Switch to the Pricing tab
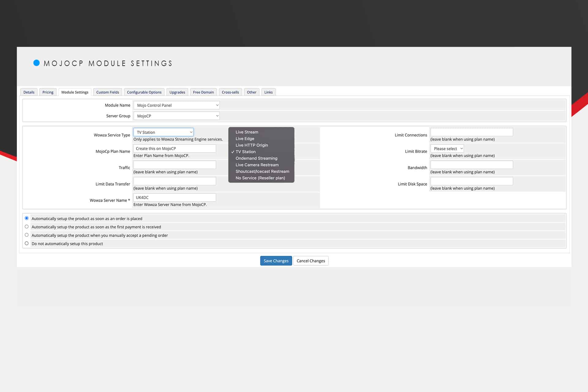The image size is (588, 392). [x=48, y=92]
